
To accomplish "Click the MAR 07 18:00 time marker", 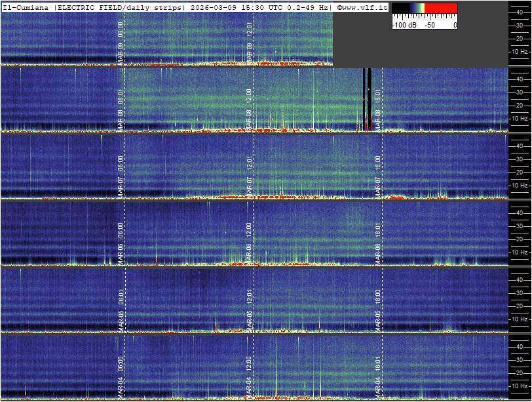I will (x=378, y=175).
